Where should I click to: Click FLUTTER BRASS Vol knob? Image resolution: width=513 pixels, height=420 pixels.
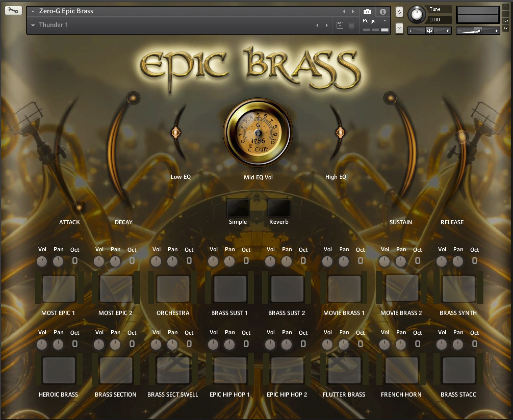(x=327, y=345)
